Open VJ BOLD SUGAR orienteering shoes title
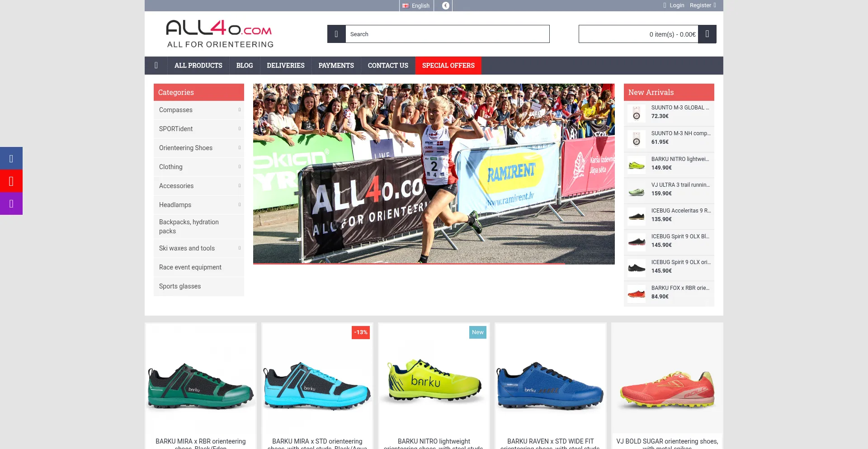This screenshot has width=868, height=449. 667,444
